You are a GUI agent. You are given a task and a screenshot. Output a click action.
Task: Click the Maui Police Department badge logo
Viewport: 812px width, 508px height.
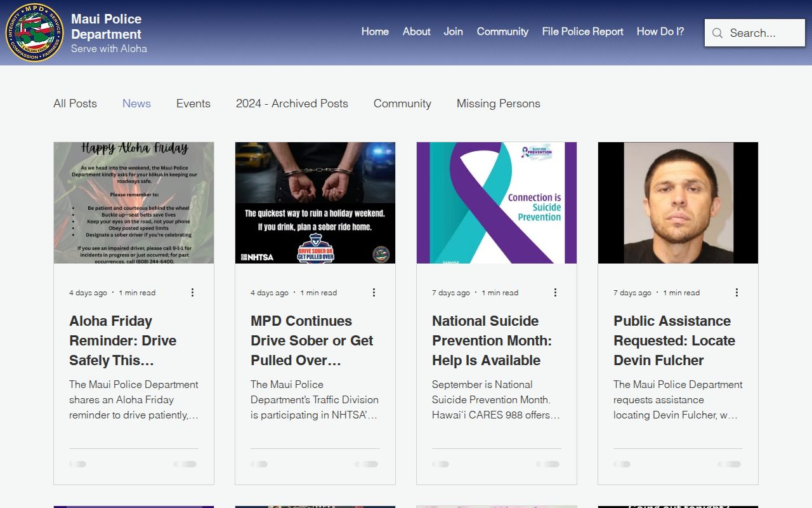[34, 32]
